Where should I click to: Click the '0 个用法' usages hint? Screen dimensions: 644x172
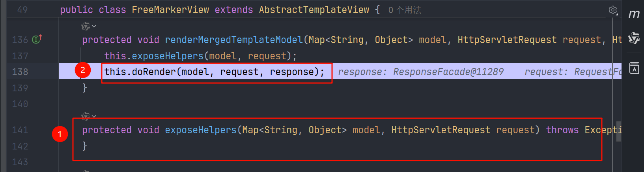[x=405, y=10]
